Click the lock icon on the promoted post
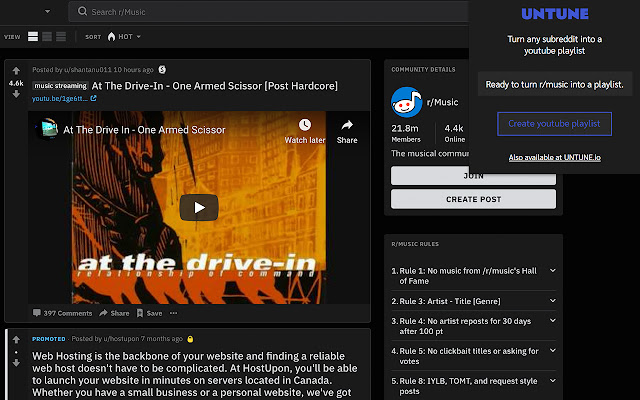Screen dimensions: 640x400 coord(190,339)
